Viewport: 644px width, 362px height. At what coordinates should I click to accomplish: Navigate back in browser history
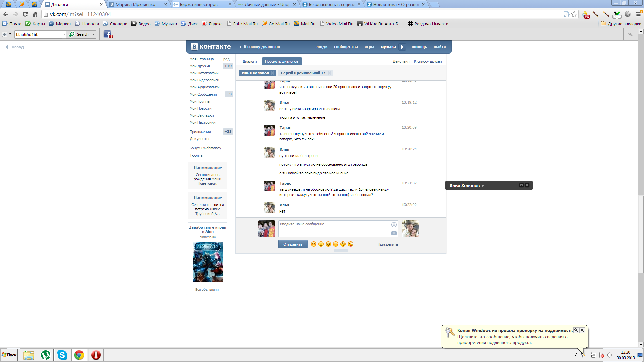[x=6, y=14]
